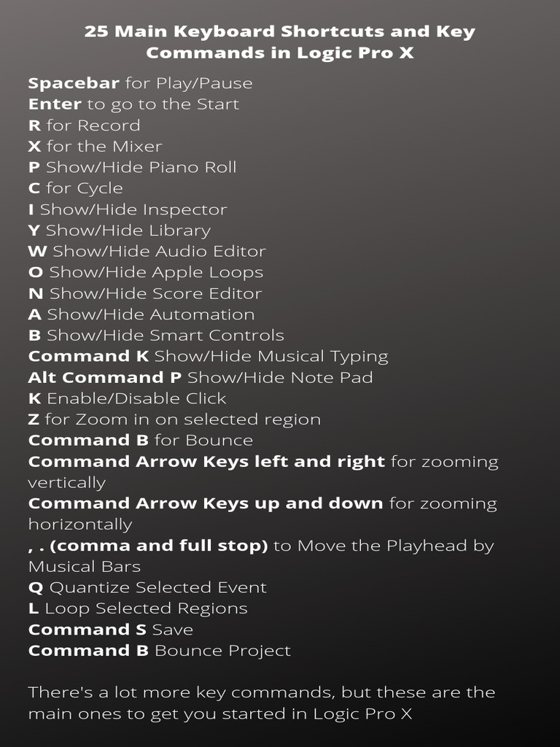Click the "L Loop Selected Regions" text
This screenshot has width=560, height=747.
coord(138,608)
